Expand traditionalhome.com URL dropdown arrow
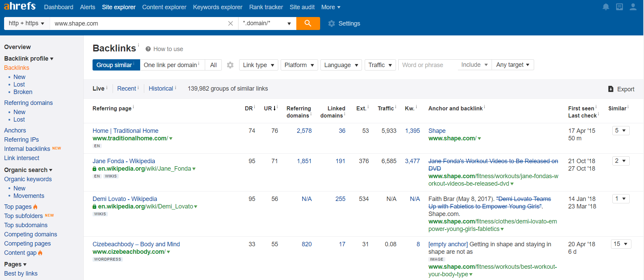This screenshot has width=644, height=280. click(171, 139)
